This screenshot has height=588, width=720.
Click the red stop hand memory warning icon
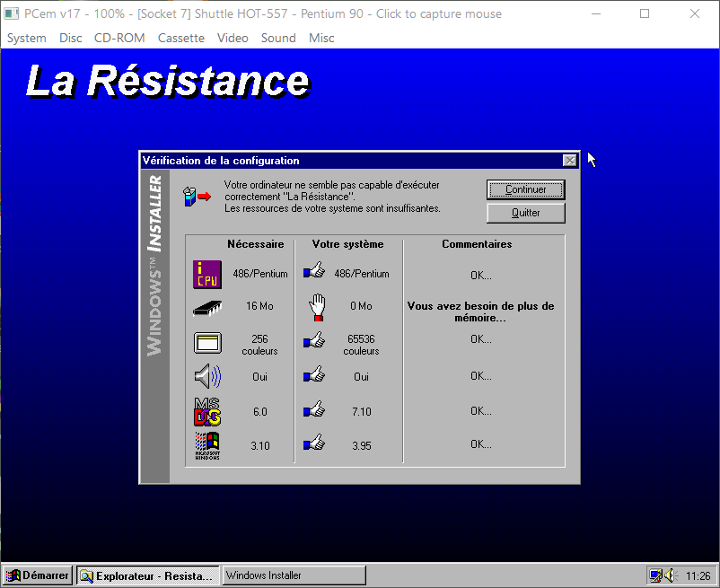point(316,307)
